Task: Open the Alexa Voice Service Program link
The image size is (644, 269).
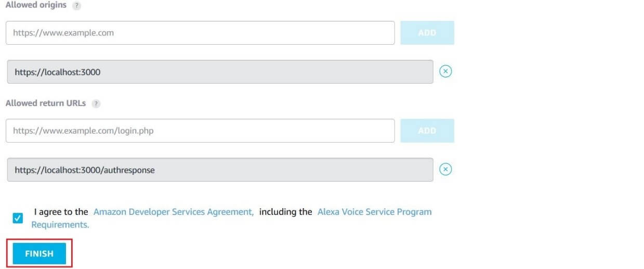Action: (374, 212)
